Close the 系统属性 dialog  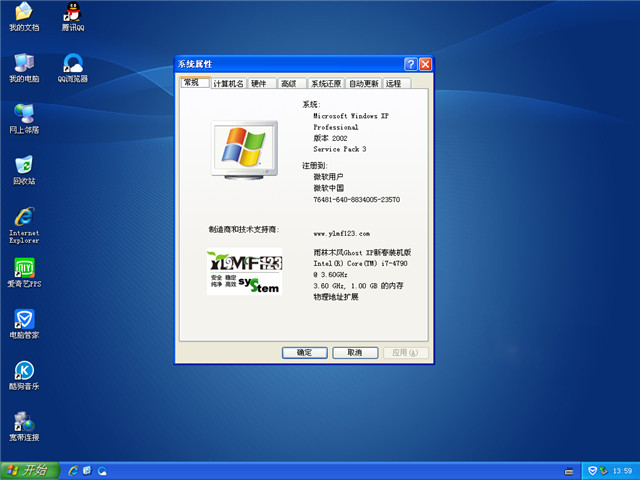(425, 64)
